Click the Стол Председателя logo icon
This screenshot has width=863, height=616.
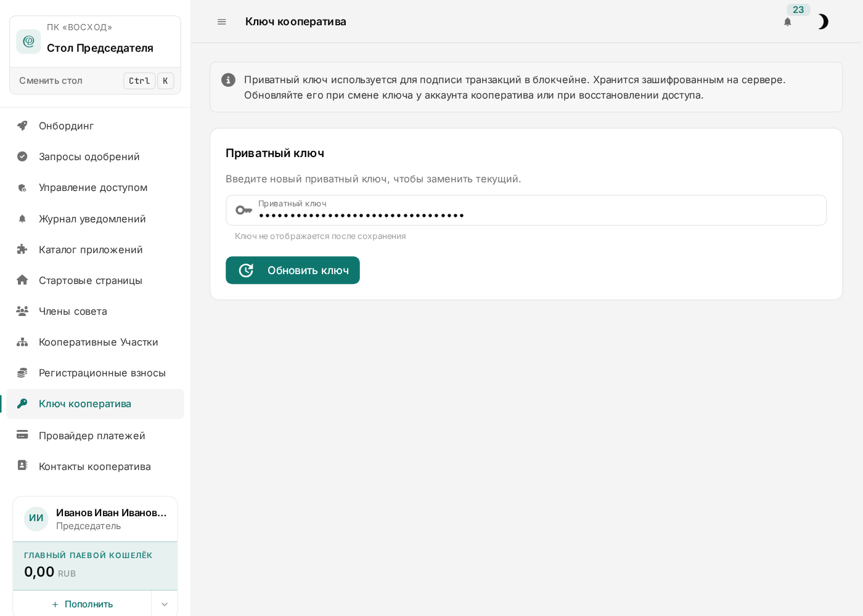tap(28, 41)
